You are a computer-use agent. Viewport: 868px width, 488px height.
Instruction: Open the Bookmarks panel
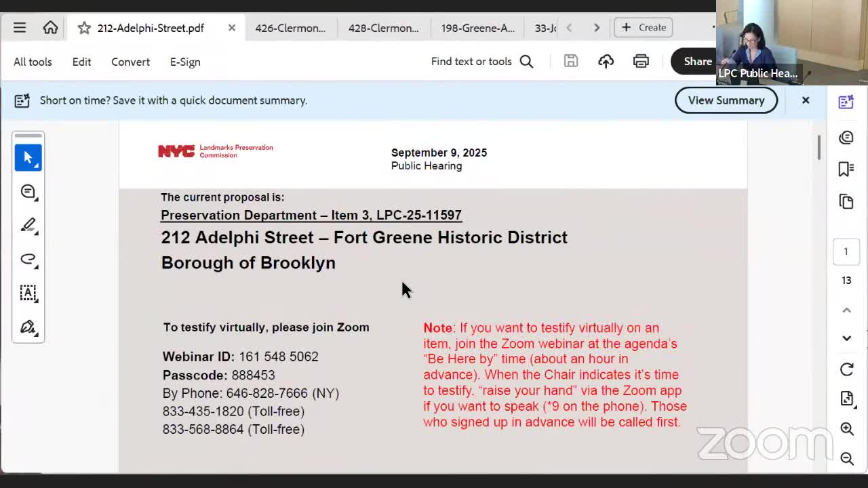pos(846,169)
